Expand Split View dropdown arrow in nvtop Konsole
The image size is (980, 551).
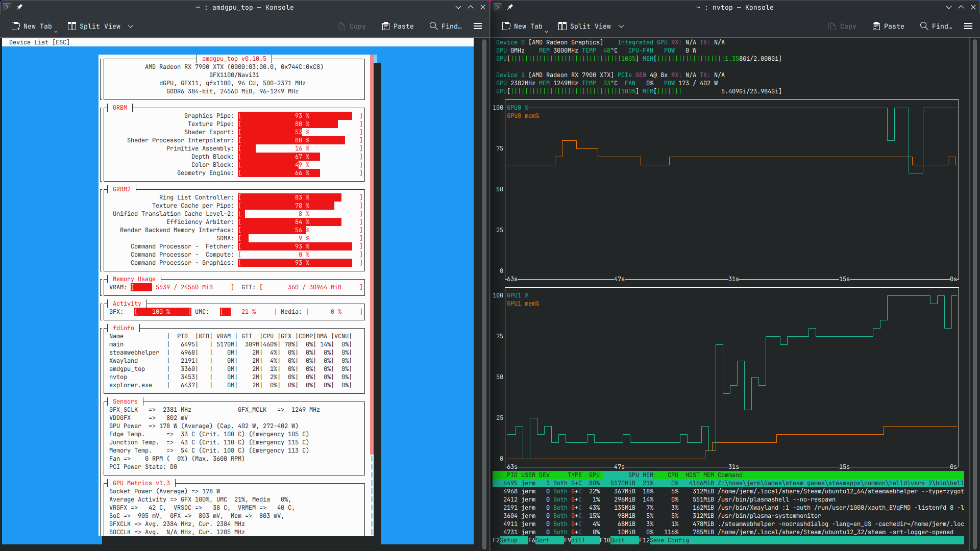621,26
